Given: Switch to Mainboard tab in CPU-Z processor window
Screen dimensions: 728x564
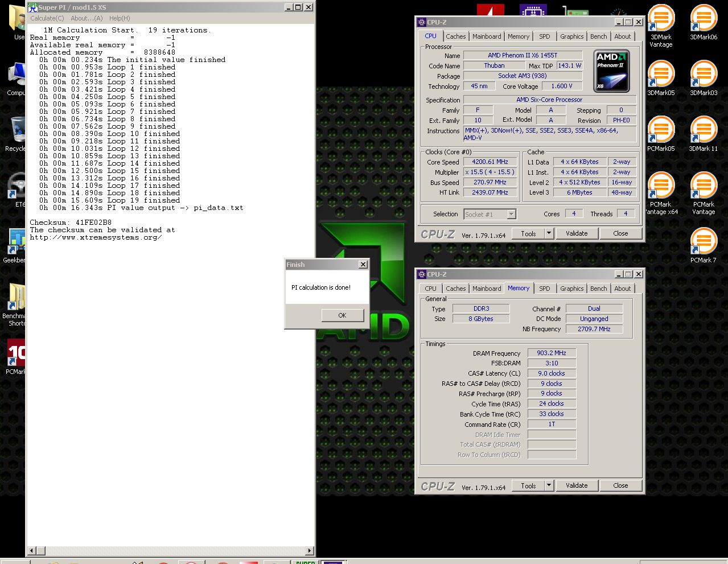Looking at the screenshot, I should tap(487, 36).
